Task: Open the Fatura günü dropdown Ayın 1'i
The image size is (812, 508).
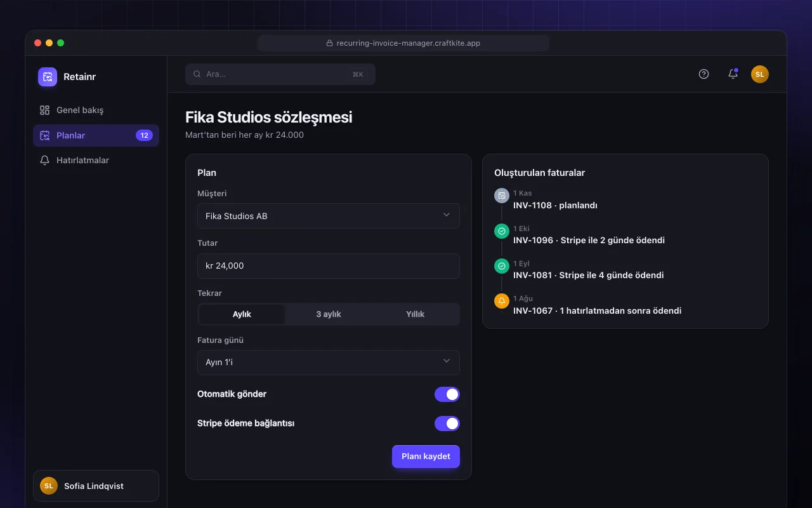Action: click(x=329, y=363)
